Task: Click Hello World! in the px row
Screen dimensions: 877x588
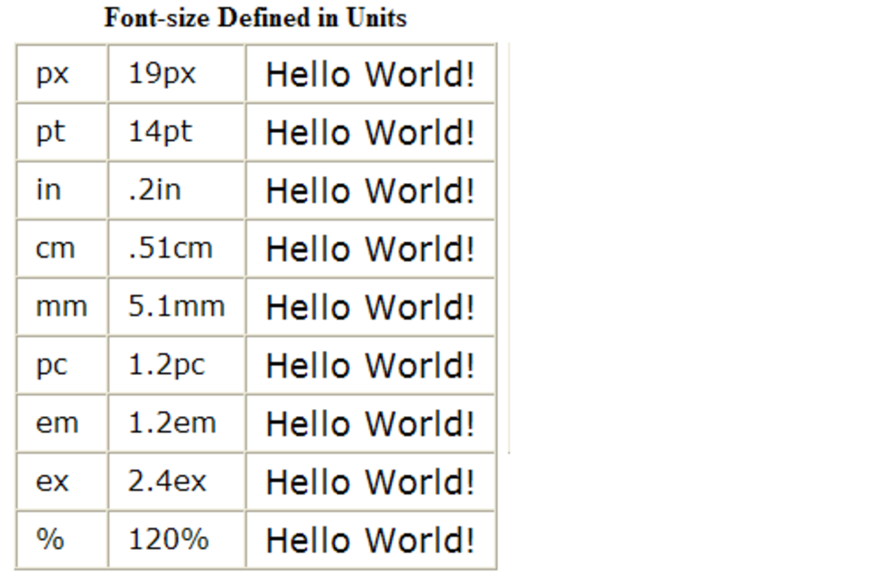Action: [x=370, y=74]
